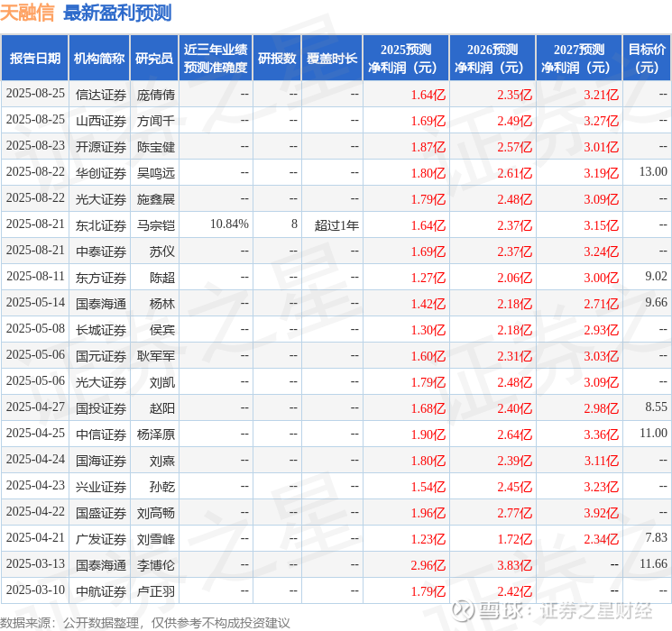This screenshot has height=631, width=672.
Task: Click the 国盛证券 institution cell
Action: pos(101,513)
